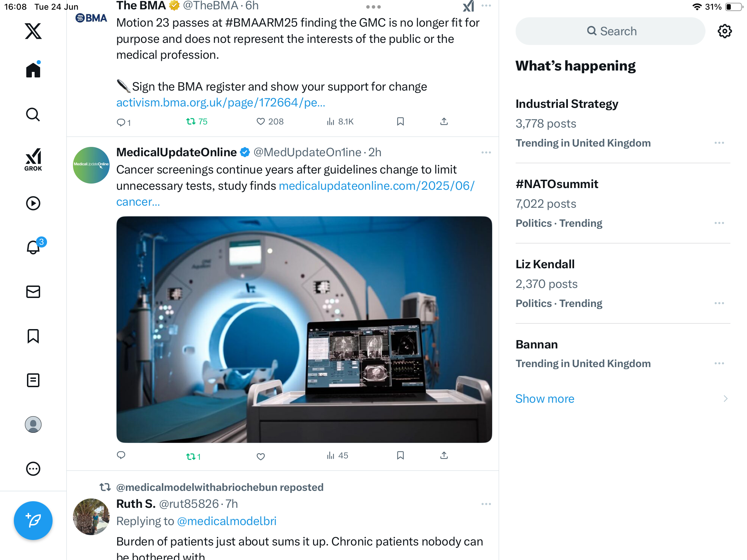This screenshot has height=560, width=747.
Task: Open Grok from the sidebar
Action: pyautogui.click(x=33, y=159)
